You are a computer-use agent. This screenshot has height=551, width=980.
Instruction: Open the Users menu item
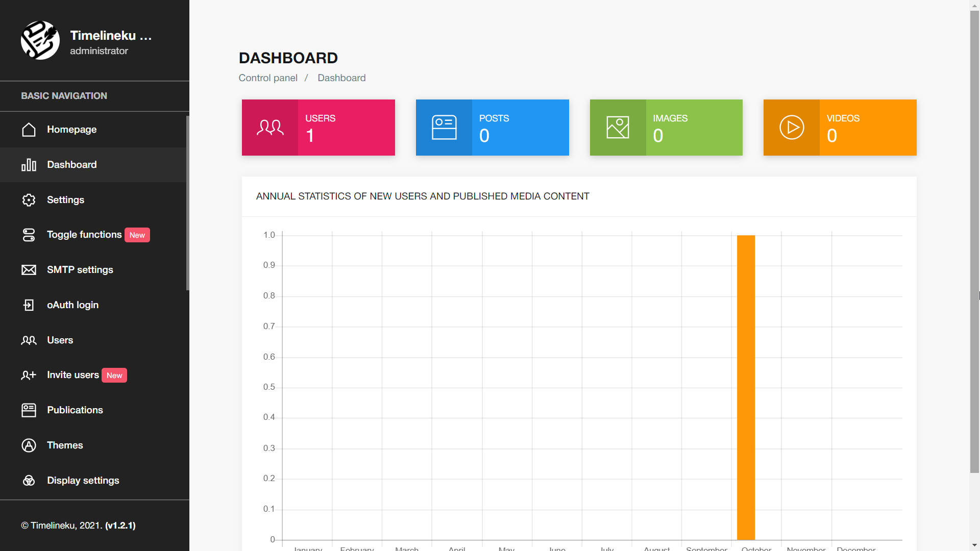(60, 340)
